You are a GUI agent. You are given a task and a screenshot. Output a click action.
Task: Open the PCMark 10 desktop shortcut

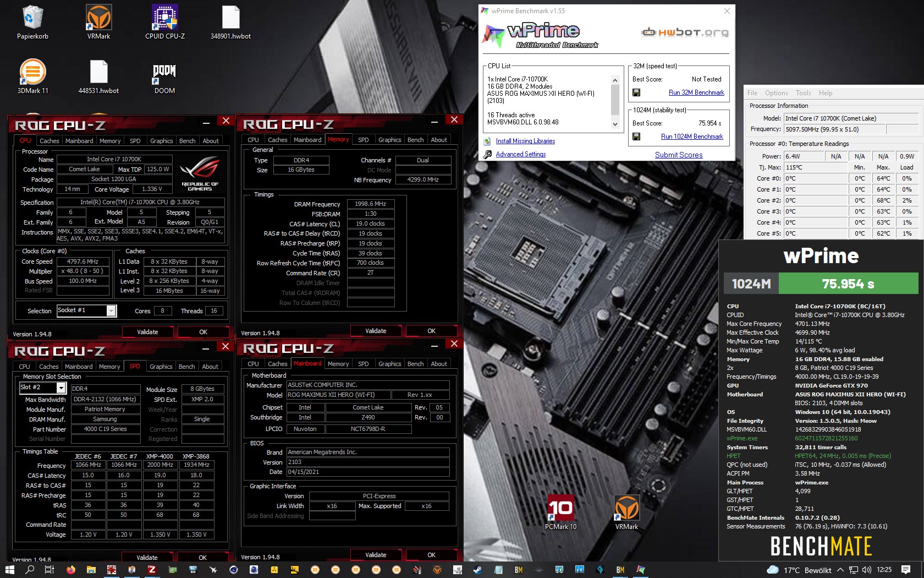[x=560, y=513]
